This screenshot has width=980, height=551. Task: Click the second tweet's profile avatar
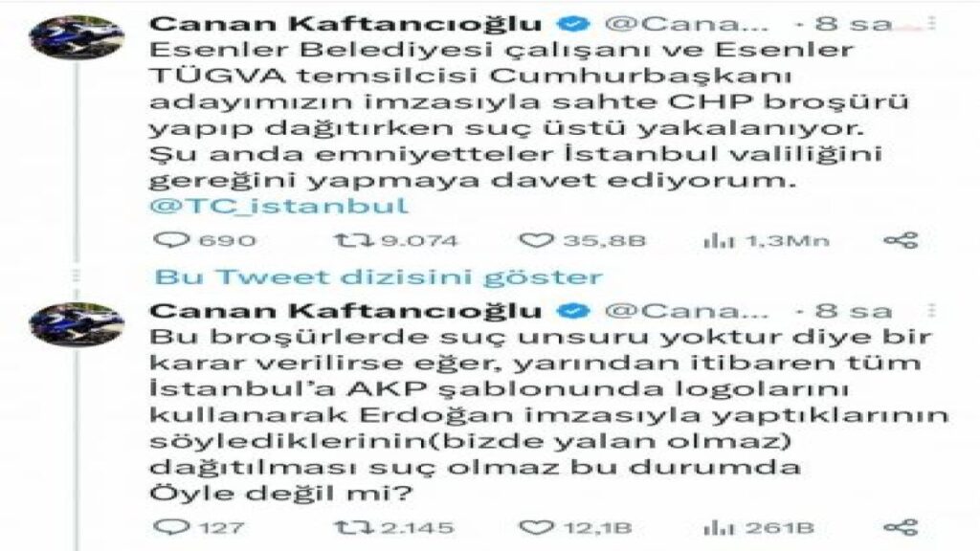(77, 324)
